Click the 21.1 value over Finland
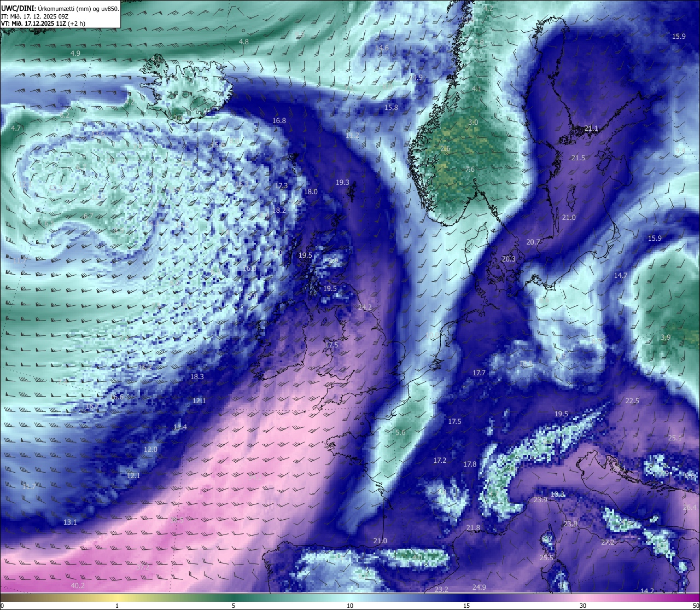Screen dimensions: 700x610 [591, 129]
